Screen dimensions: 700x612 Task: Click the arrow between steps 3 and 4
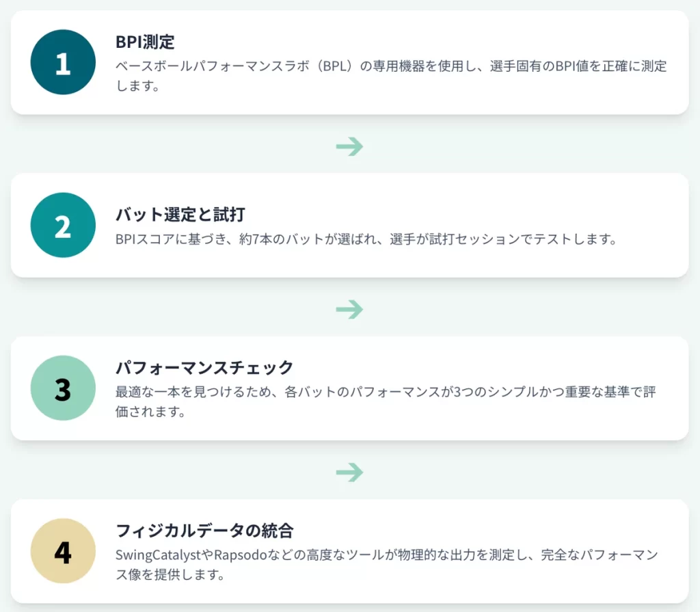tap(349, 472)
